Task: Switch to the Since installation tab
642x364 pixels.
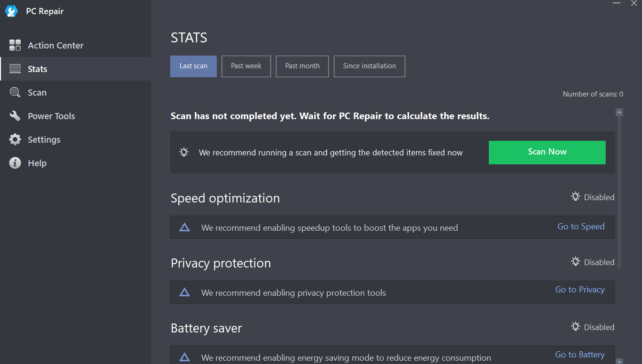Action: [369, 66]
